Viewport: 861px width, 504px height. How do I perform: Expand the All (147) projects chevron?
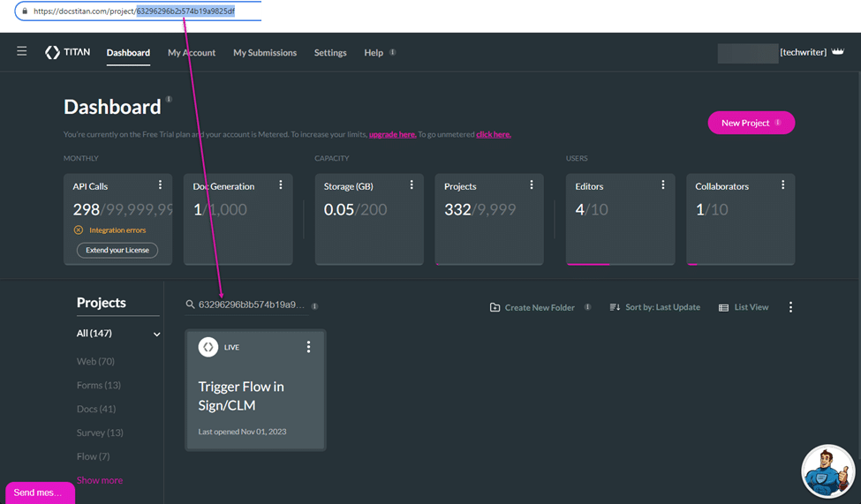tap(156, 334)
